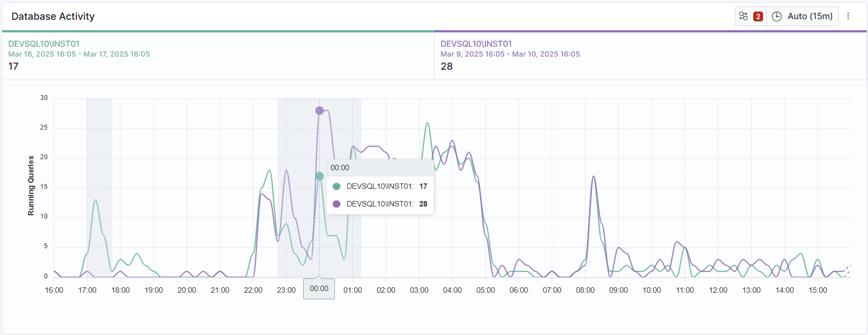868x335 pixels.
Task: Click the Database Activity panel title
Action: pos(53,16)
